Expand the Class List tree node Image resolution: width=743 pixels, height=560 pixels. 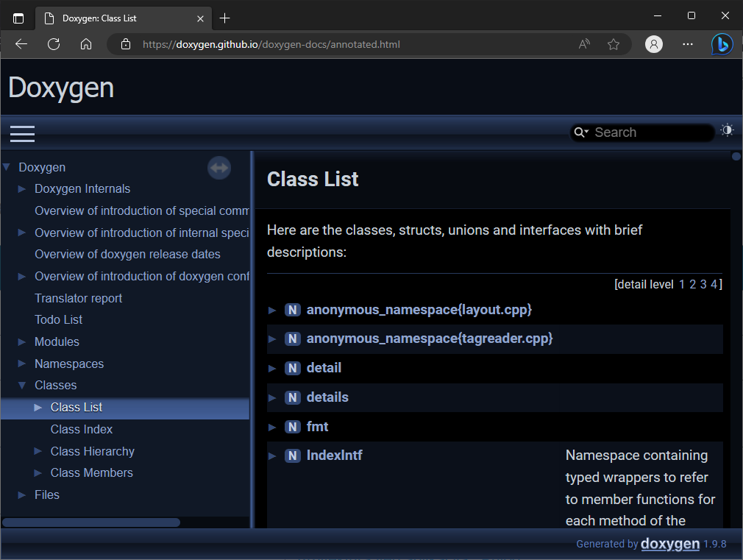pos(38,408)
